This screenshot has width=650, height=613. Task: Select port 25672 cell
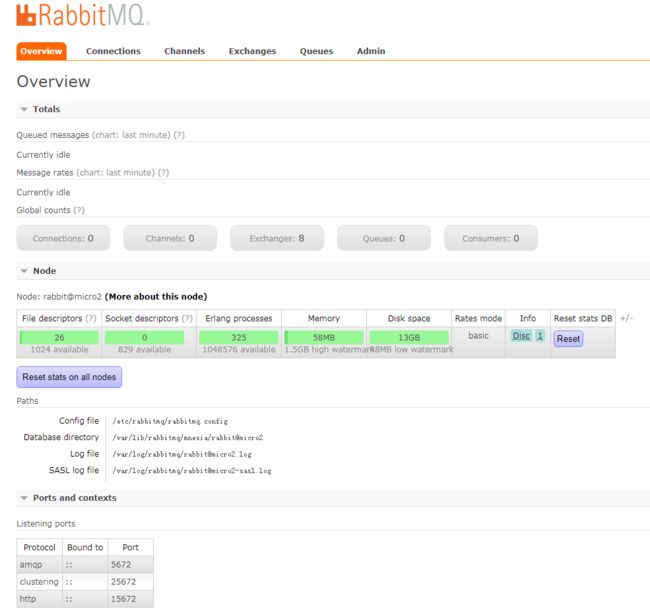(x=131, y=582)
